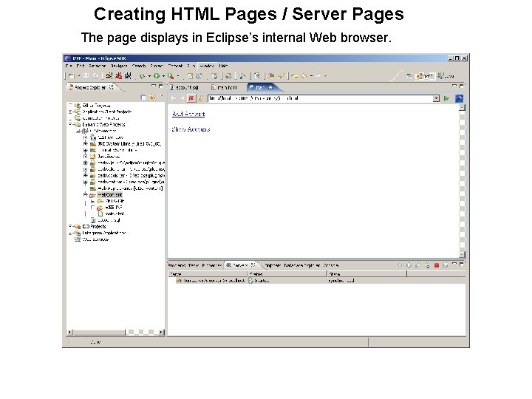Click the blue arrow icon right of the Go button
Screen dimensions: 532x399
(x=459, y=98)
